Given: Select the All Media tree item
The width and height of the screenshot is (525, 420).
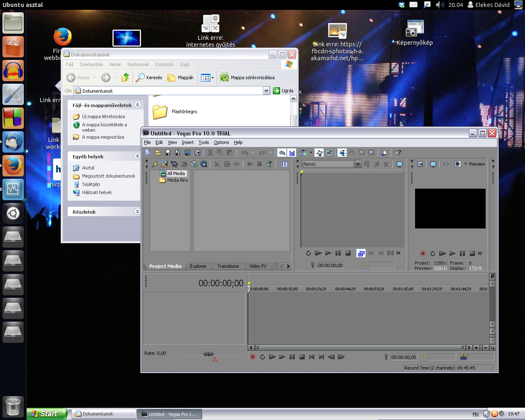Looking at the screenshot, I should tap(176, 173).
